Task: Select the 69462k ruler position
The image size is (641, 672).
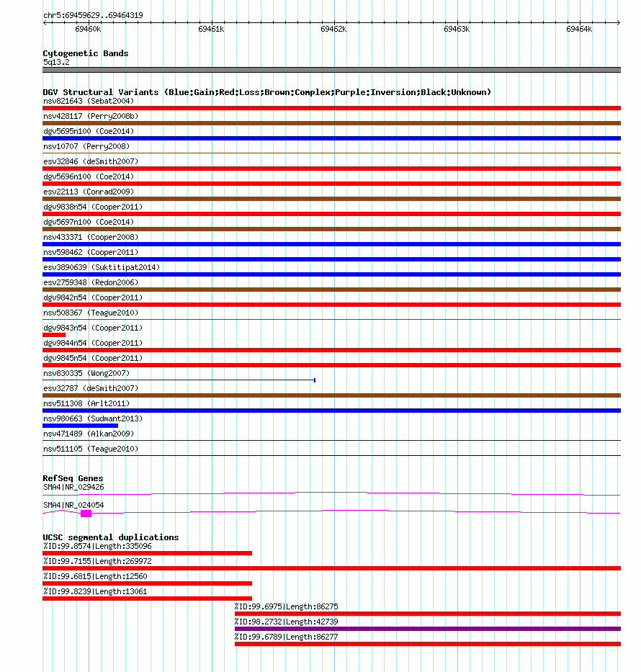Action: (333, 29)
